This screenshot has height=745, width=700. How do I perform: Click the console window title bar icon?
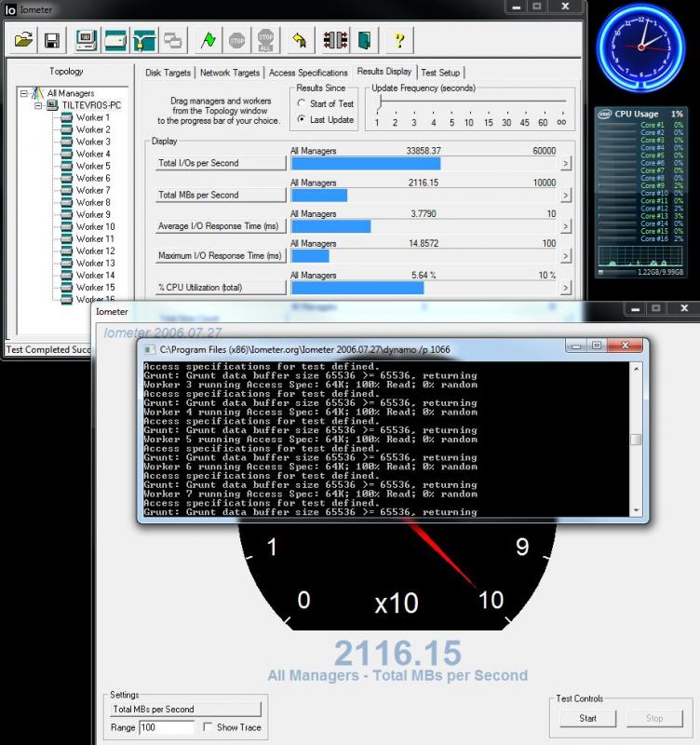pos(150,350)
